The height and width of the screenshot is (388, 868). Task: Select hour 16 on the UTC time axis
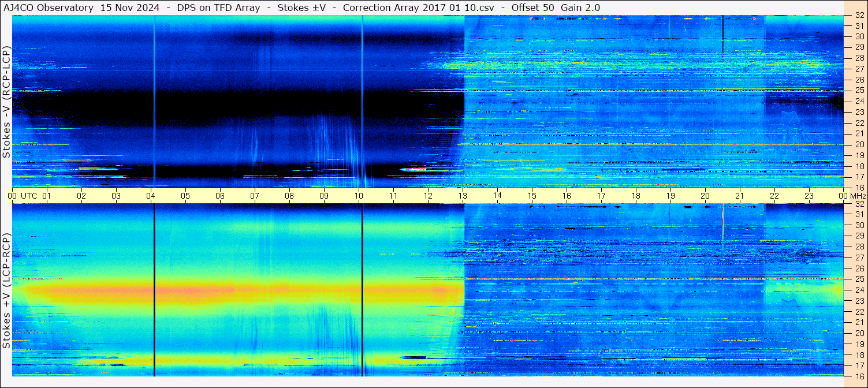coord(567,196)
